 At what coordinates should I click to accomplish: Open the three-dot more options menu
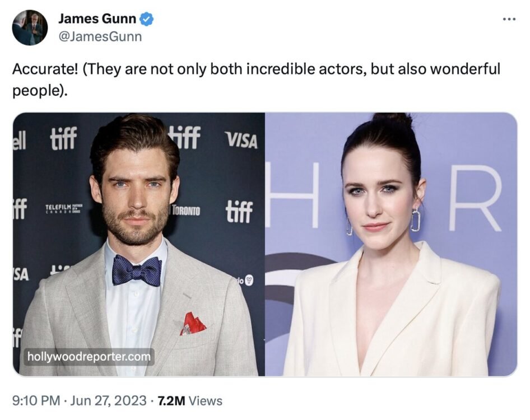[509, 19]
